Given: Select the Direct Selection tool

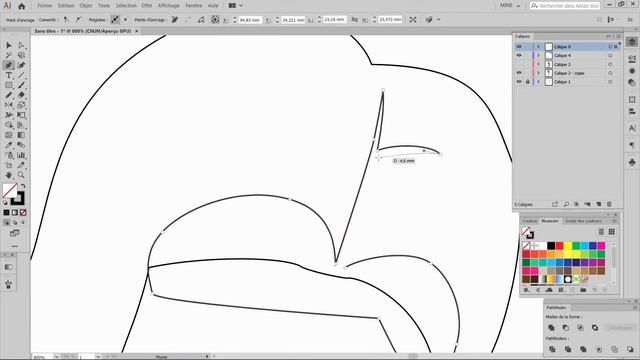Looking at the screenshot, I should (21, 45).
